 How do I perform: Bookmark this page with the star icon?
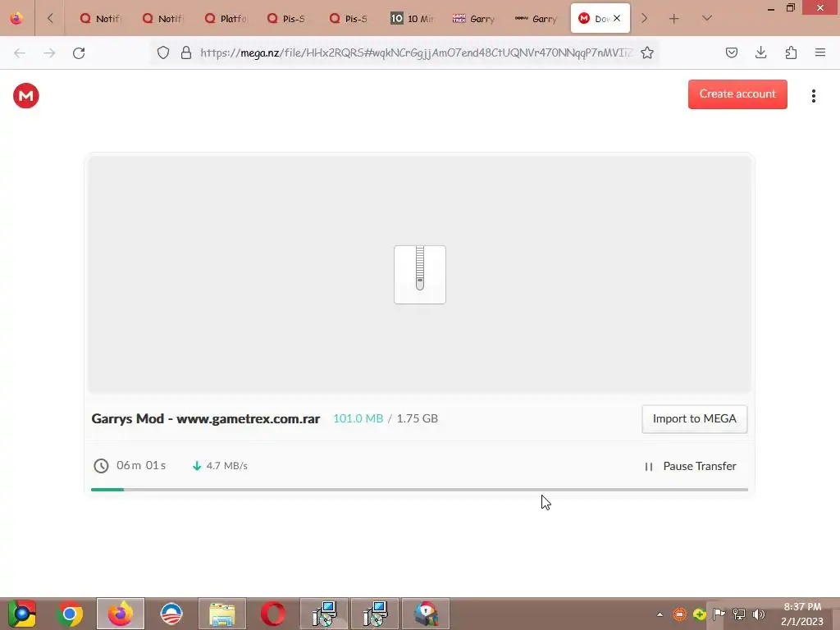point(647,52)
